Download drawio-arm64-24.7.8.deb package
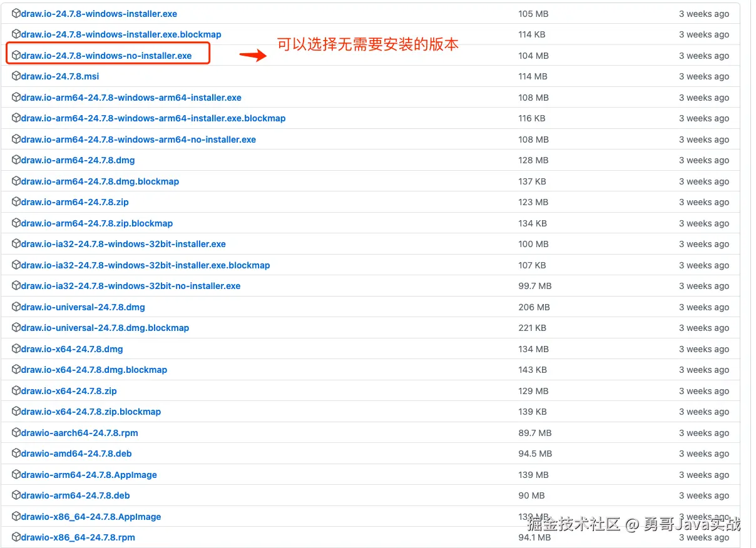The width and height of the screenshot is (756, 548). tap(76, 495)
